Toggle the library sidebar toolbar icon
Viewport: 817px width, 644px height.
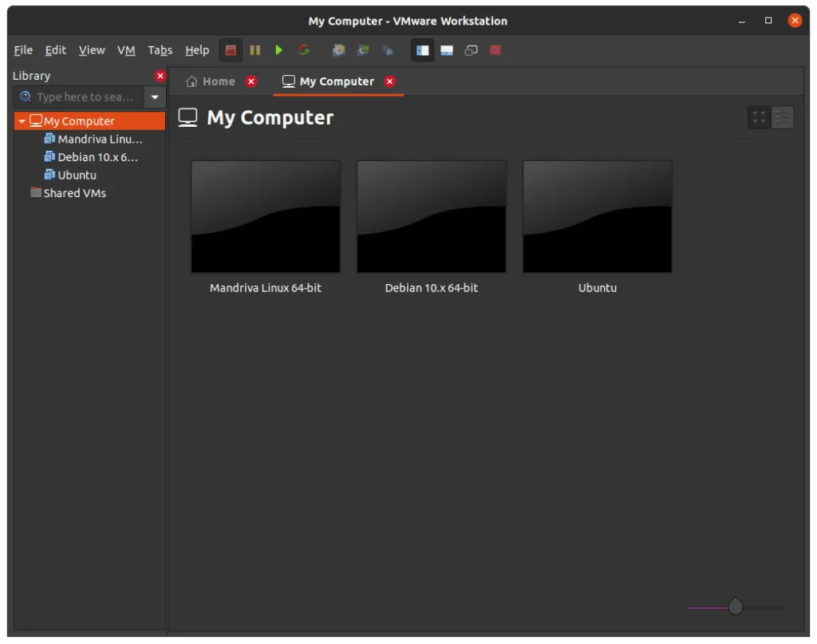423,50
